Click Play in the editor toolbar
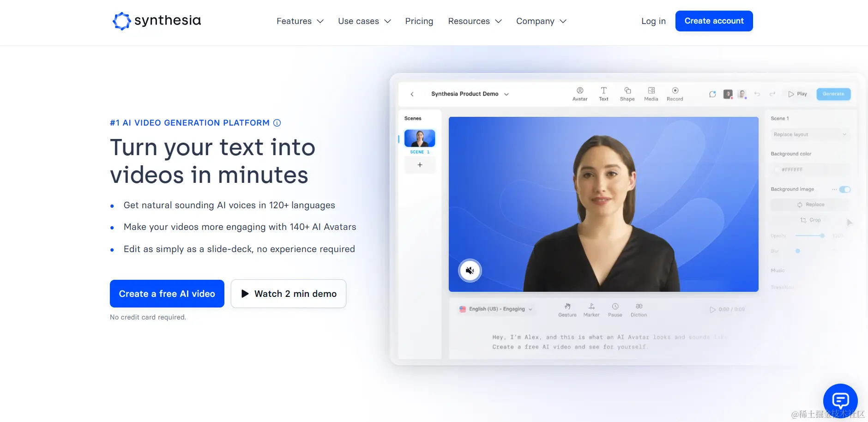The image size is (868, 422). click(798, 94)
